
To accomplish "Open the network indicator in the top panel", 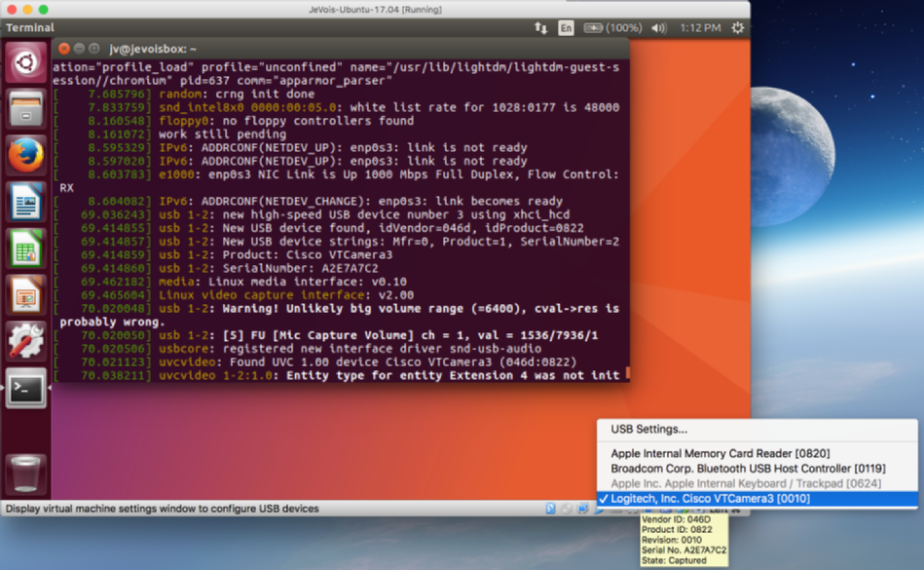I will [540, 27].
